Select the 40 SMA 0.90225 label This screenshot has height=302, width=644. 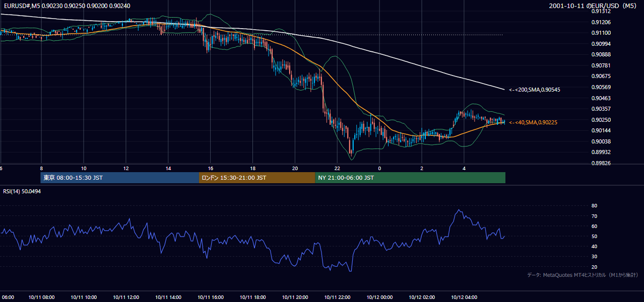[533, 122]
